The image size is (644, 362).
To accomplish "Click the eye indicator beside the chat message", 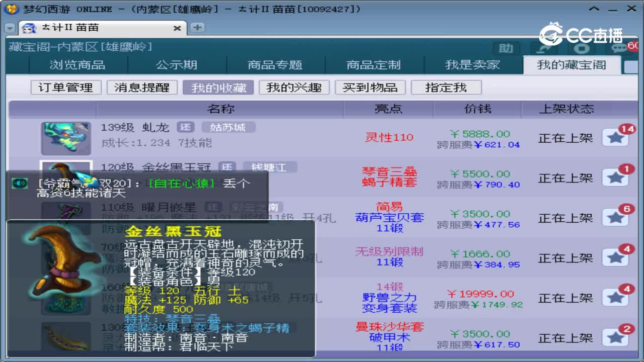I will (19, 184).
